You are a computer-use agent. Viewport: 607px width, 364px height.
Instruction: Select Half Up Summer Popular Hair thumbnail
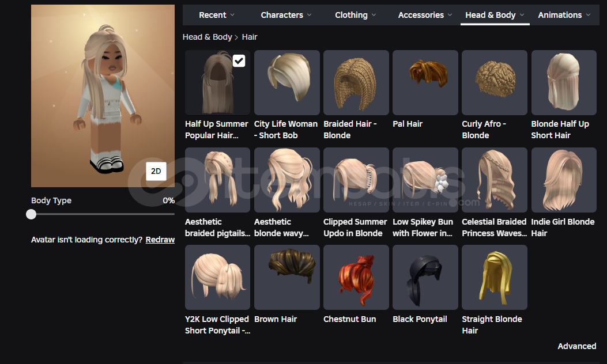click(x=217, y=82)
